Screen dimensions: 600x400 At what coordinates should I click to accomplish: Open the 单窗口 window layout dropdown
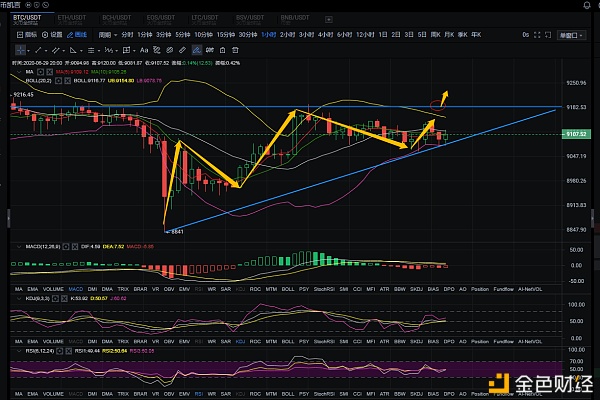570,33
